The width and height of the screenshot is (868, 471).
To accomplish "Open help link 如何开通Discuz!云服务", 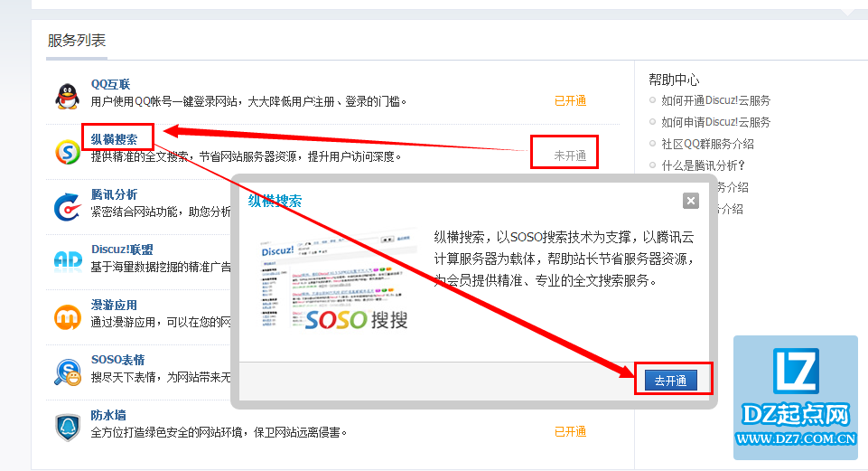I will click(x=715, y=100).
